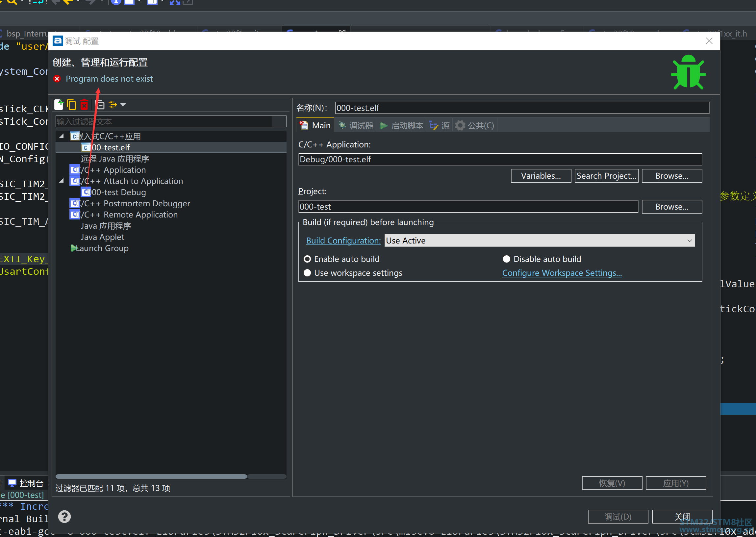This screenshot has width=756, height=537.
Task: Open the Build Configuration link
Action: 343,241
